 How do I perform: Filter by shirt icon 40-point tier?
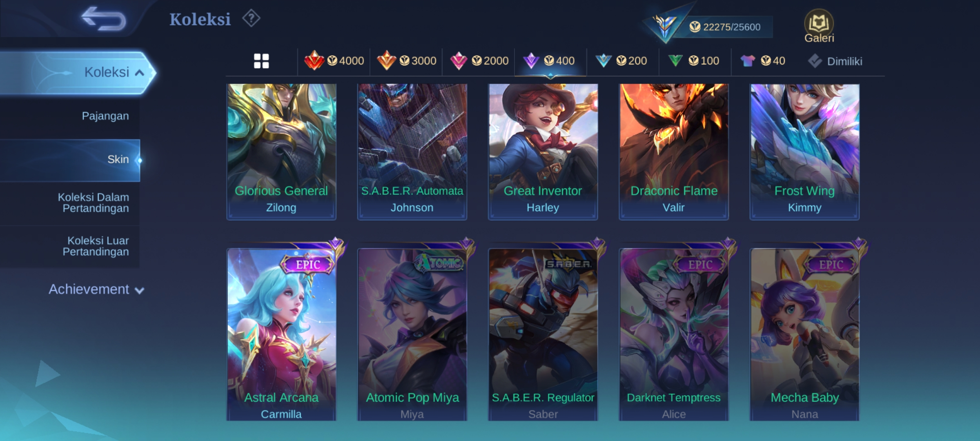(763, 61)
